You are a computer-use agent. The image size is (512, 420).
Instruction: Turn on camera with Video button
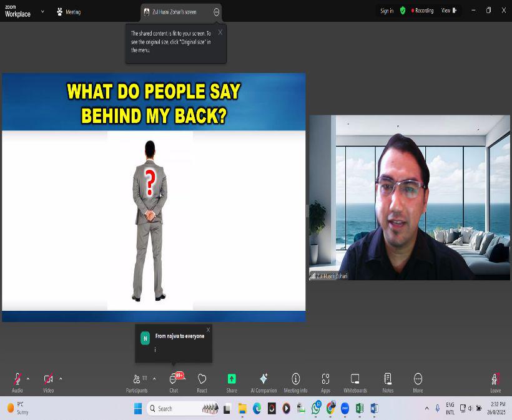[x=48, y=379]
